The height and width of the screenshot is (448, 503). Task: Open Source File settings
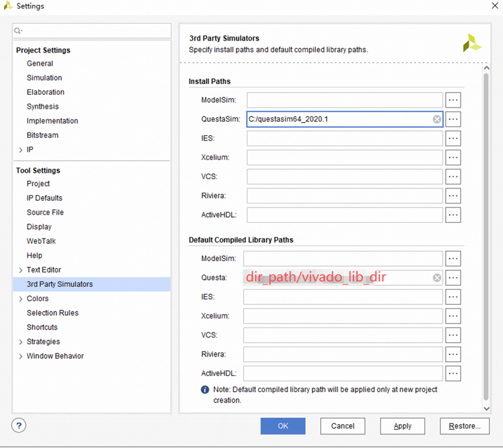pyautogui.click(x=45, y=212)
